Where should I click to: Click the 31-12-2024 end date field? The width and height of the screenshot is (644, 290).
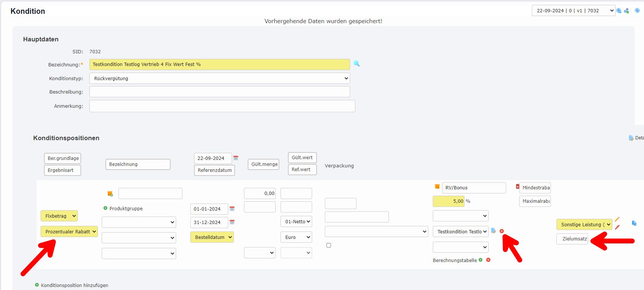click(x=209, y=223)
